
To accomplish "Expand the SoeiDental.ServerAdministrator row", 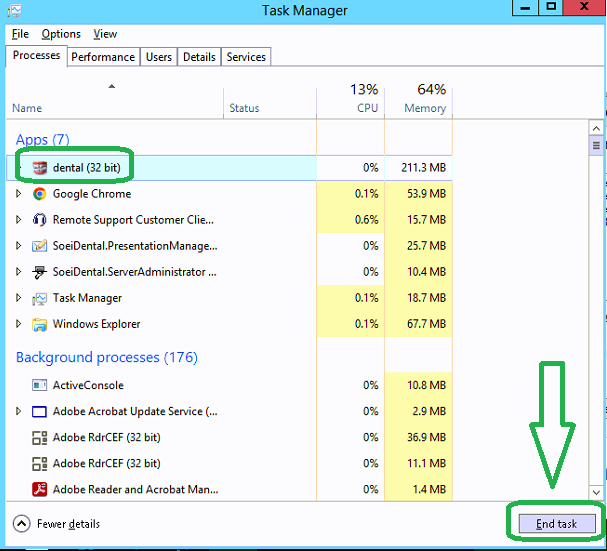I will (18, 272).
